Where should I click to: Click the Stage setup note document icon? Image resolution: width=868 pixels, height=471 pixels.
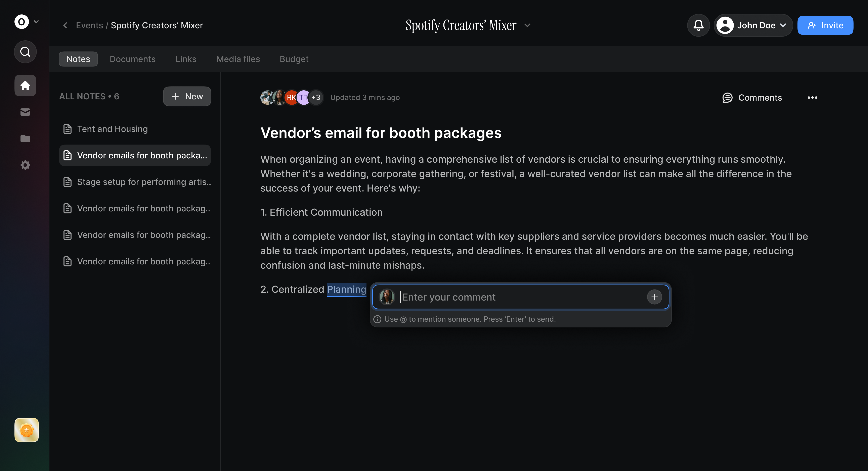[x=67, y=182]
